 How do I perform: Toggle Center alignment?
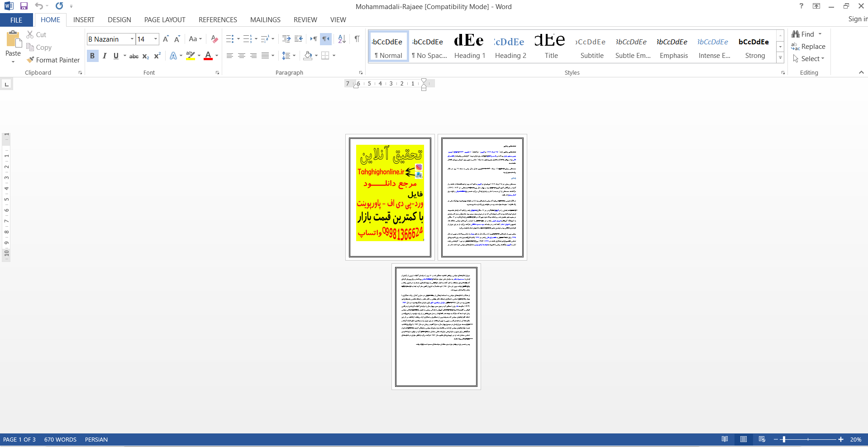pyautogui.click(x=242, y=56)
